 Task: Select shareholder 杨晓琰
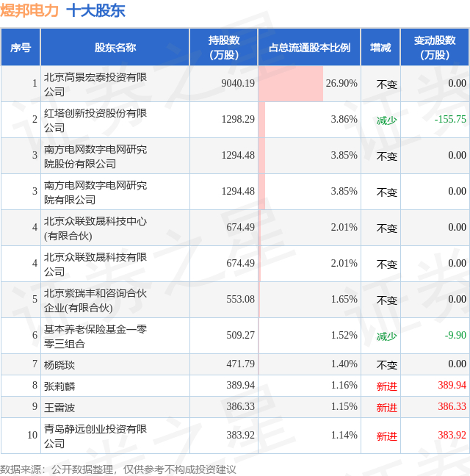(59, 365)
